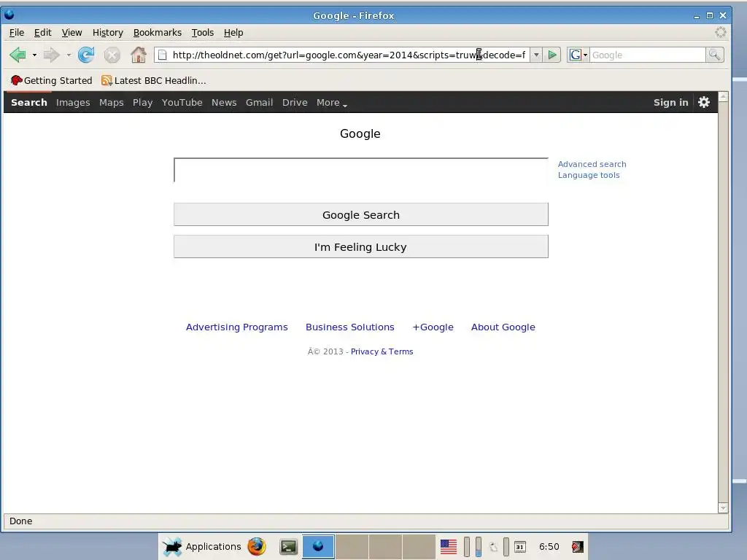Screen dimensions: 747x560
Task: Switch to the second workspace in the pager
Action: (x=352, y=546)
